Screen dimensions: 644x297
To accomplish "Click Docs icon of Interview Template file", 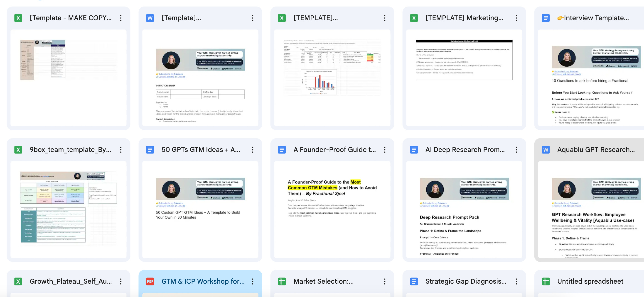I will point(546,18).
